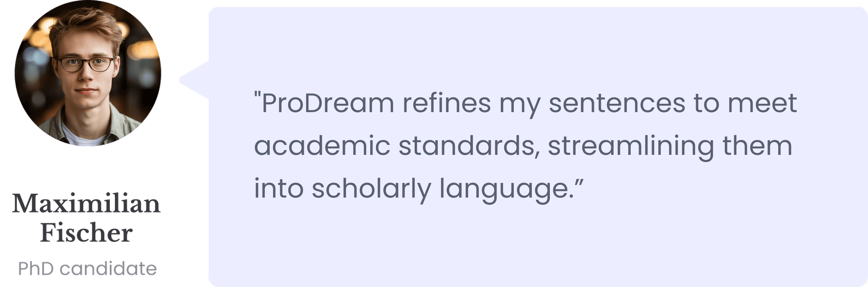Click Maximilian Fischer's round profile photo
This screenshot has height=287, width=868.
point(88,73)
